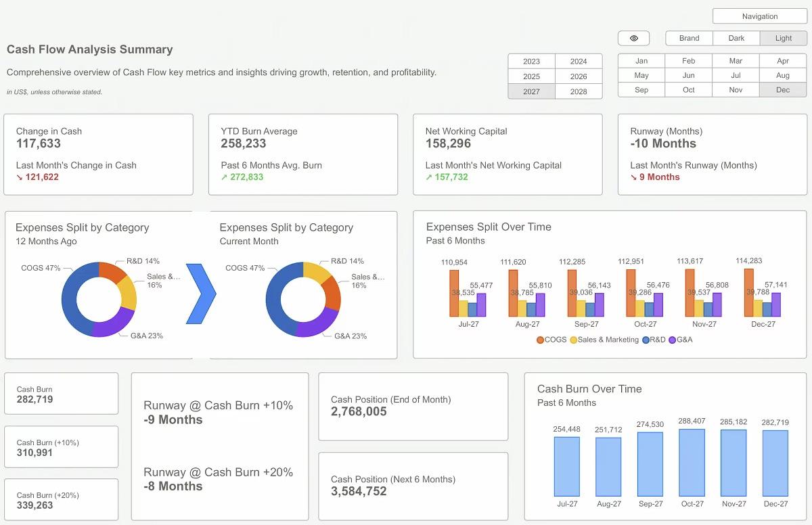
Task: Click the COGS legend marker in Expenses chart
Action: (540, 340)
